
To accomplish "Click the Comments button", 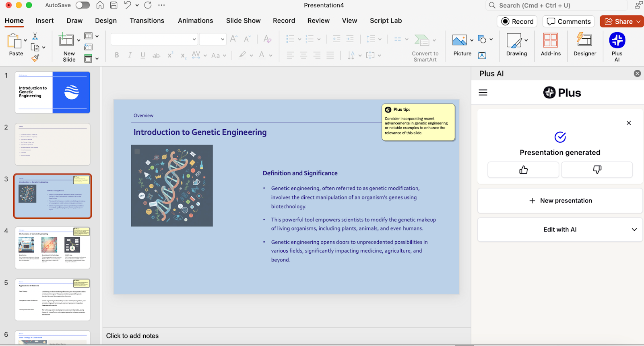I will pyautogui.click(x=569, y=22).
